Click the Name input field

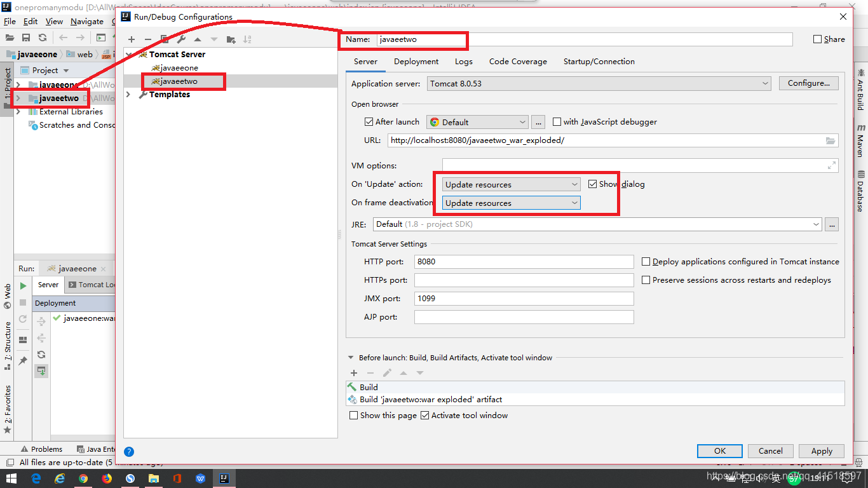point(585,39)
